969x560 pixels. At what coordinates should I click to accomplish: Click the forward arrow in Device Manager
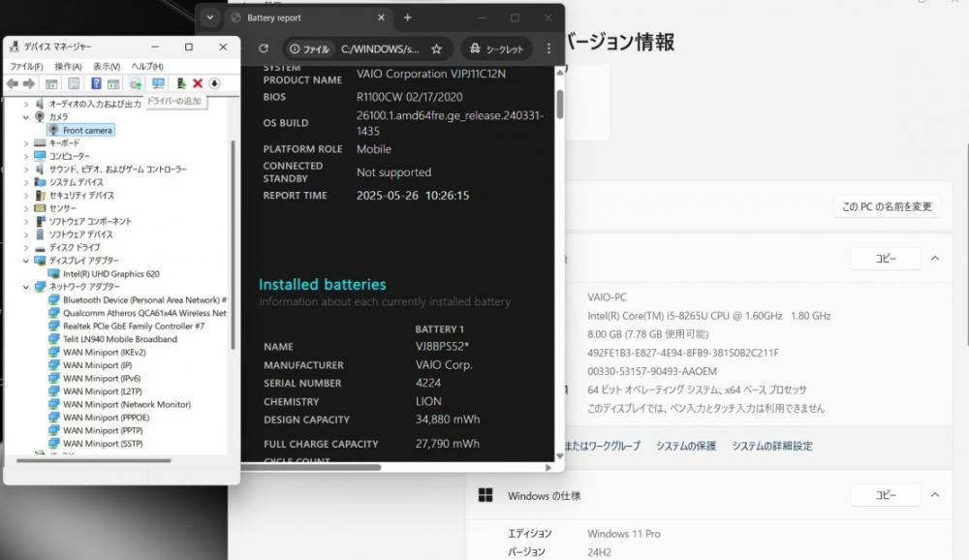pos(28,83)
